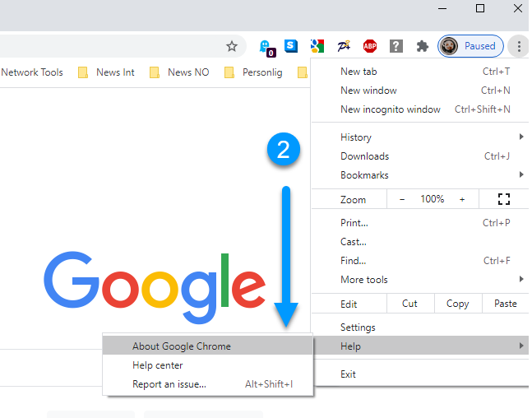Screen dimensions: 532x418
Task: Open the Ghostery ghost extension icon
Action: [266, 47]
